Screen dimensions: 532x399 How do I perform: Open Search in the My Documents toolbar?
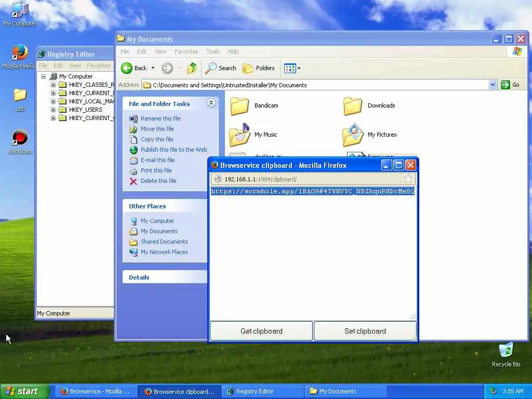tap(221, 68)
